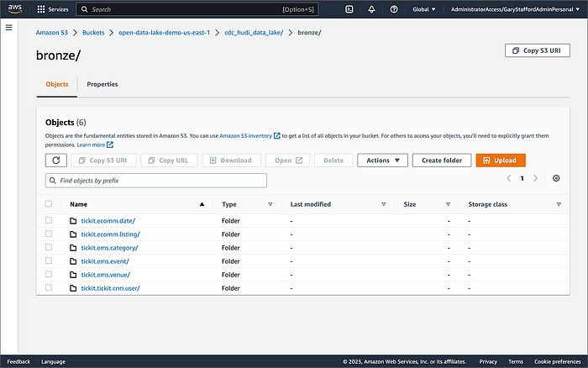Image resolution: width=588 pixels, height=368 pixels.
Task: Select all objects header checkbox
Action: pos(49,203)
